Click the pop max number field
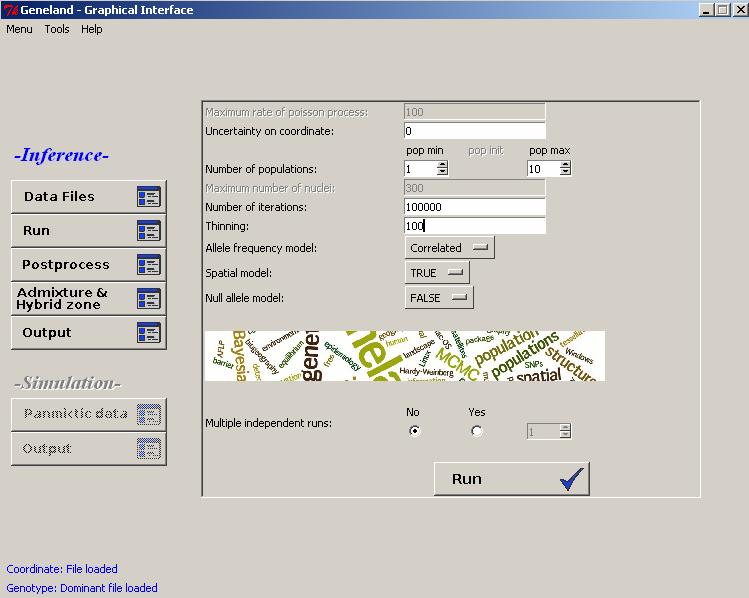Image resolution: width=749 pixels, height=598 pixels. (543, 169)
